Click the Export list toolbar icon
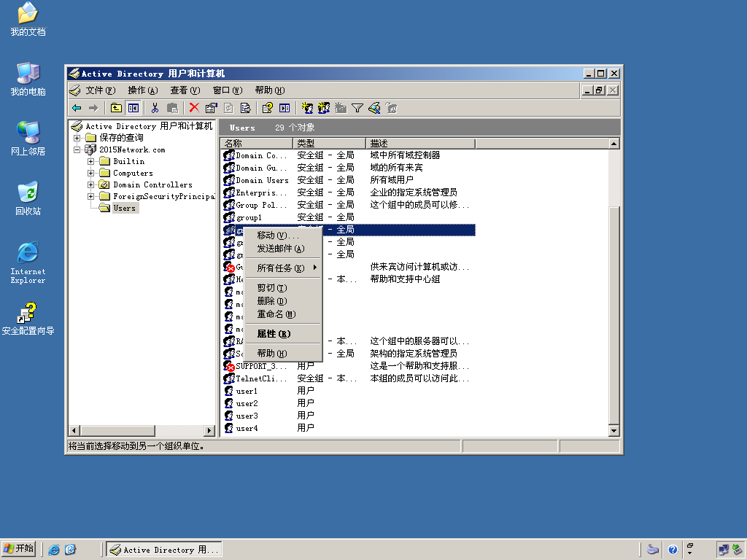 coord(245,108)
